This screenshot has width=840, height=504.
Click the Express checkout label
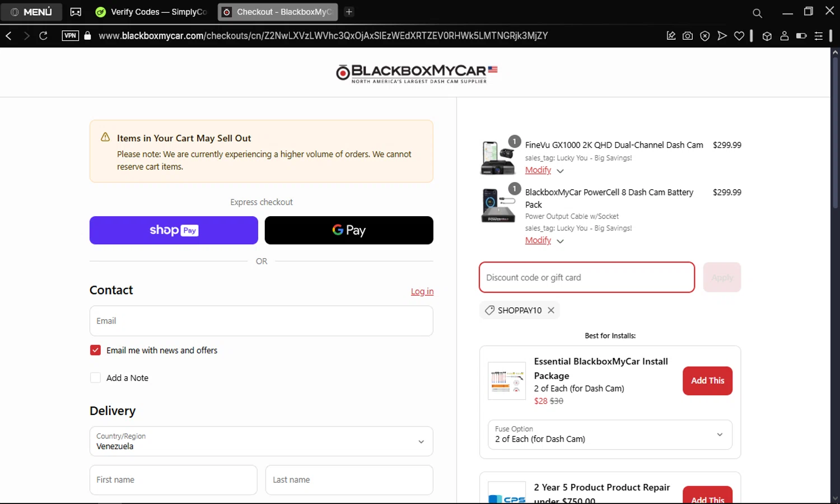pos(262,202)
